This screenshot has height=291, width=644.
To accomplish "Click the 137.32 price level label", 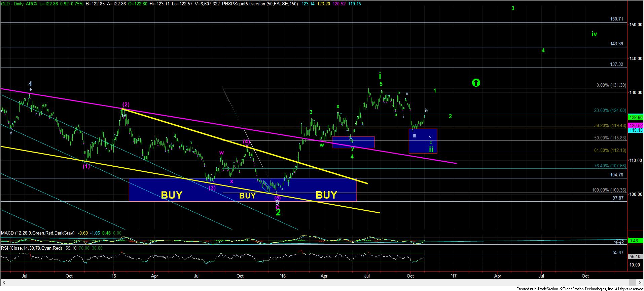I will (616, 65).
